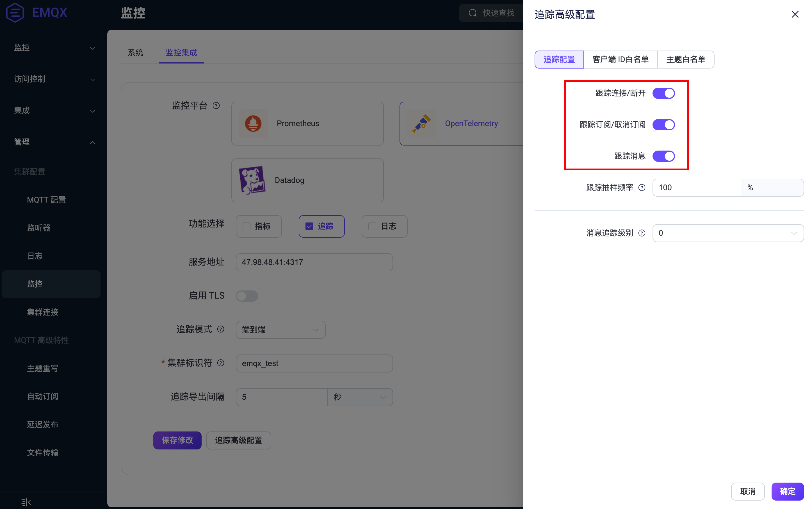Click the quick search magnifier icon
The image size is (812, 509).
473,13
